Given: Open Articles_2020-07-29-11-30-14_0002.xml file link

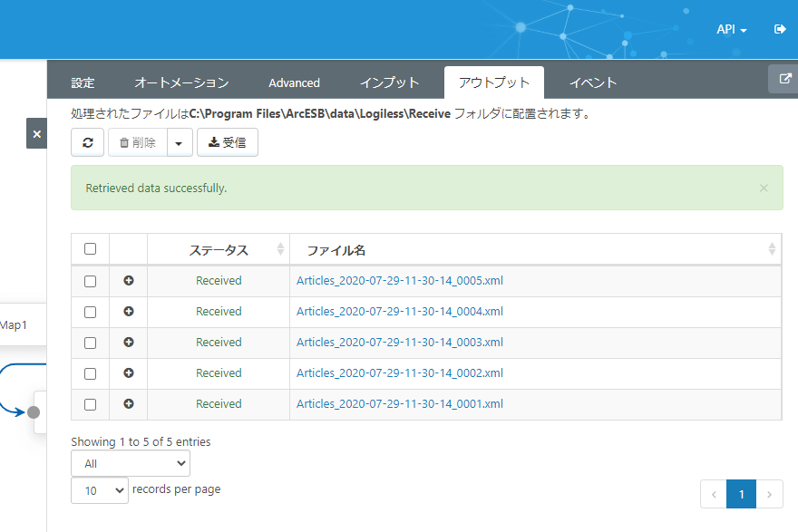Looking at the screenshot, I should (399, 373).
